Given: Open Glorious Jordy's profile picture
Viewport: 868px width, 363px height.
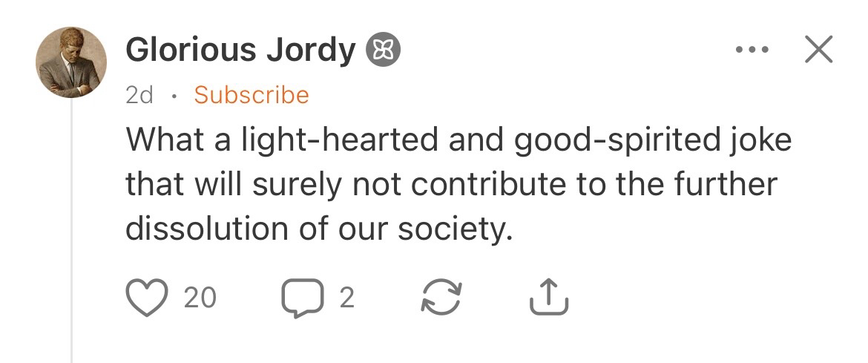Looking at the screenshot, I should tap(71, 62).
